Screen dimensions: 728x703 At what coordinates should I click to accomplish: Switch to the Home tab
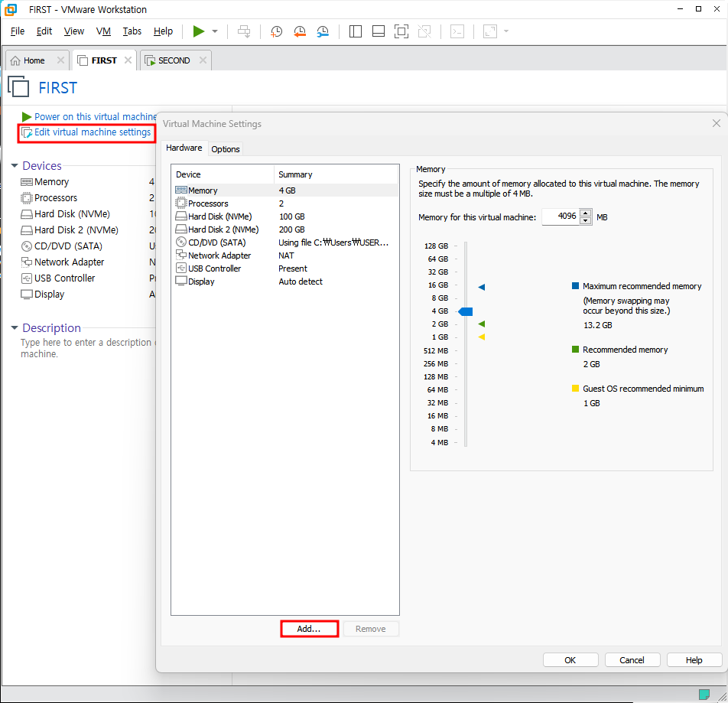tap(34, 60)
